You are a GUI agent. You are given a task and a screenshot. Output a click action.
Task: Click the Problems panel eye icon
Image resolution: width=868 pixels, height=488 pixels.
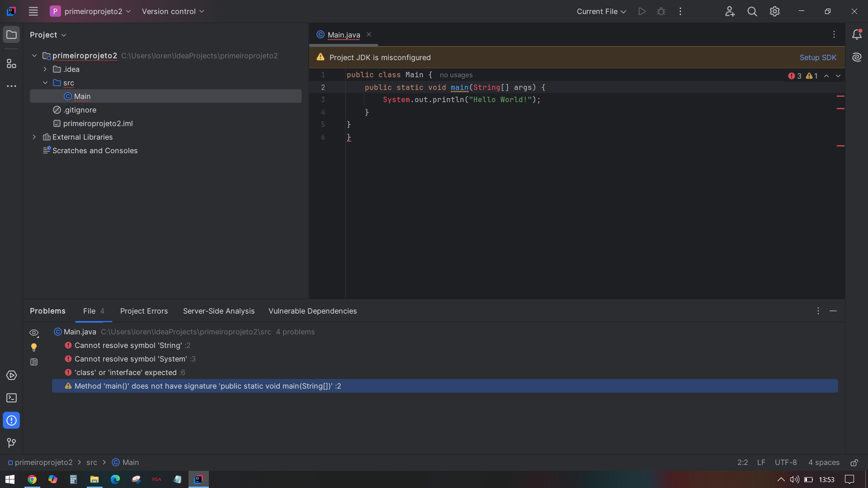click(x=33, y=333)
